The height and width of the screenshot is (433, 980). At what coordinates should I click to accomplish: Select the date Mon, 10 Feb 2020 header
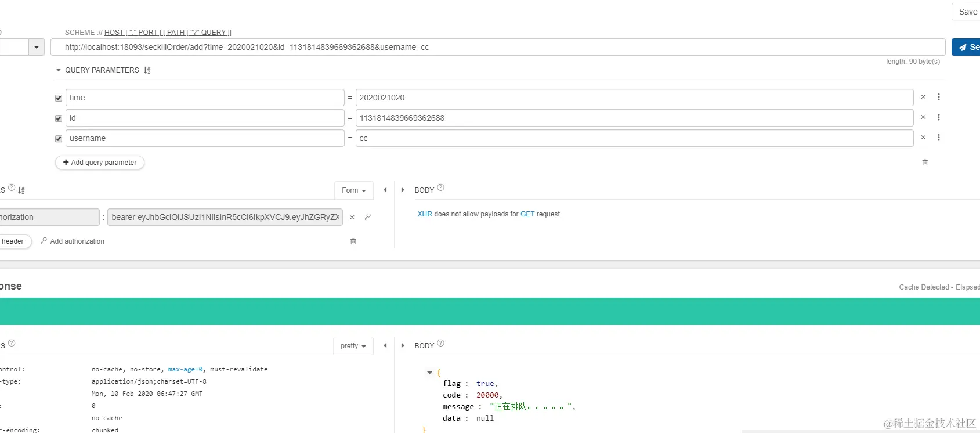[147, 394]
